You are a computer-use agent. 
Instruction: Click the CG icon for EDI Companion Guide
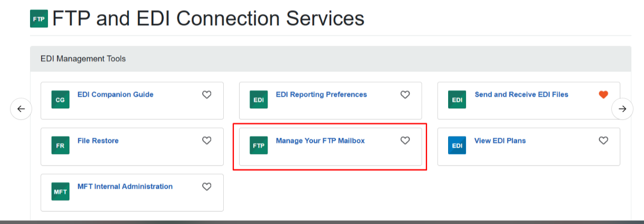coord(60,99)
